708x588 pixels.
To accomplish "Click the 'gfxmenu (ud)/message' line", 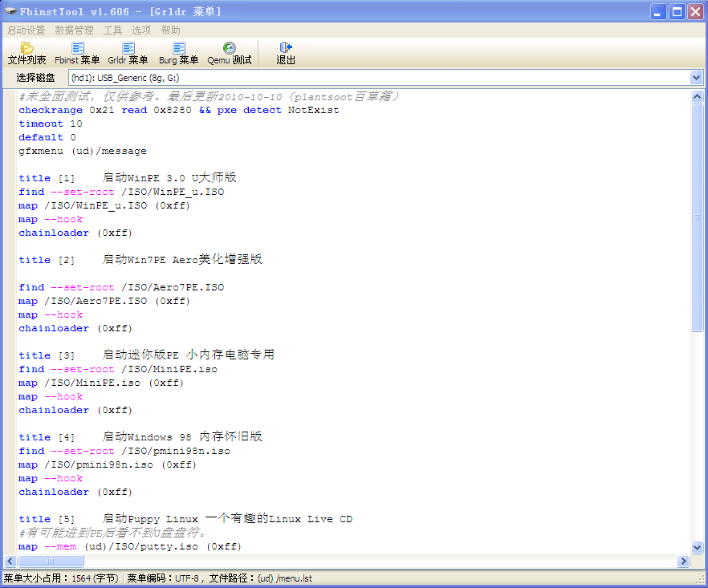I will click(82, 151).
